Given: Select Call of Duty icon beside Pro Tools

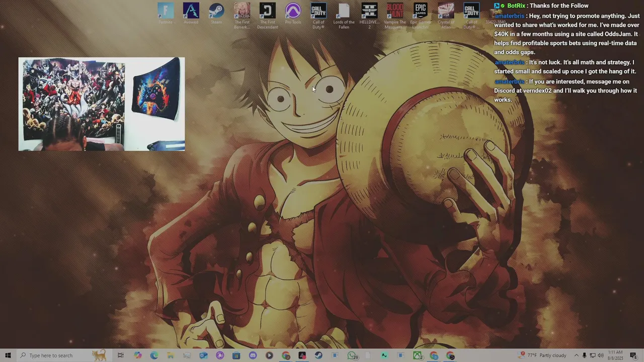Looking at the screenshot, I should 318,16.
